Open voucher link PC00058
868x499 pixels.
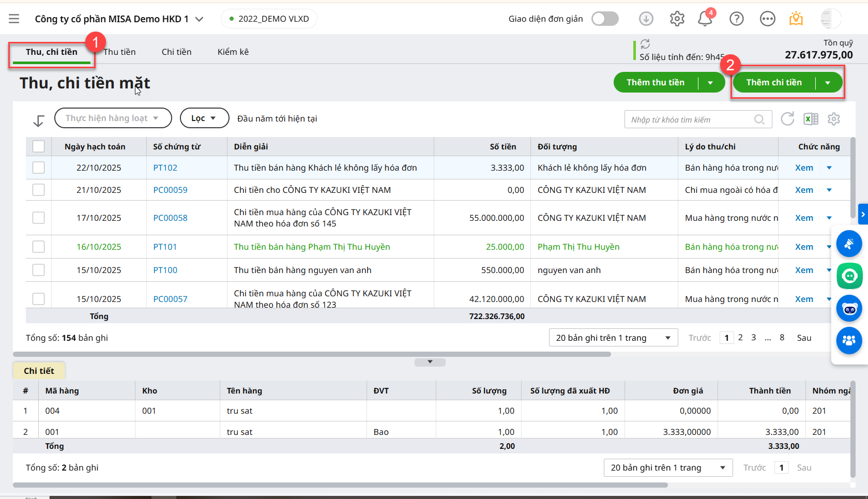170,218
